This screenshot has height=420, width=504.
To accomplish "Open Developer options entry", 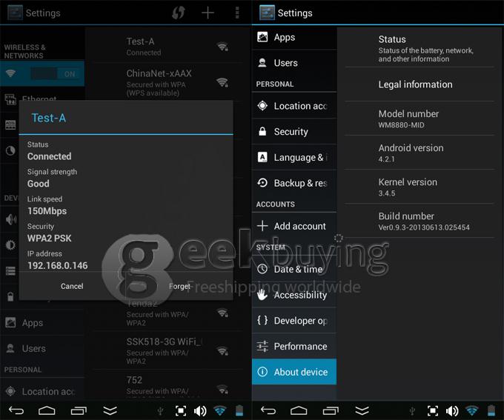I will click(x=300, y=321).
